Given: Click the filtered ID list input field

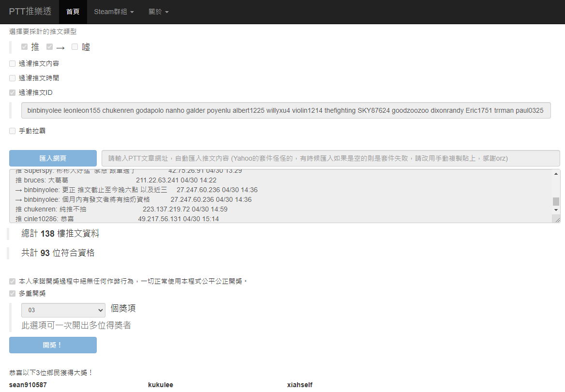Looking at the screenshot, I should 286,110.
